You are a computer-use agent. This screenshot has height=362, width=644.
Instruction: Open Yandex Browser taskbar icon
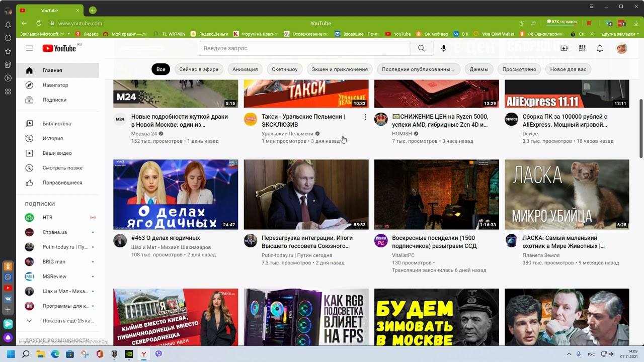[144, 354]
